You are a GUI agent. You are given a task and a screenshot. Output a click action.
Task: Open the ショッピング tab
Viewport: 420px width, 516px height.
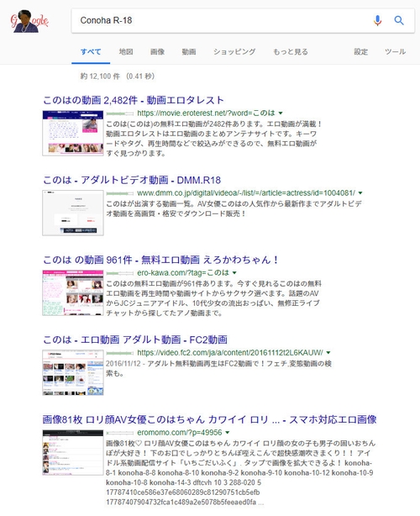234,51
